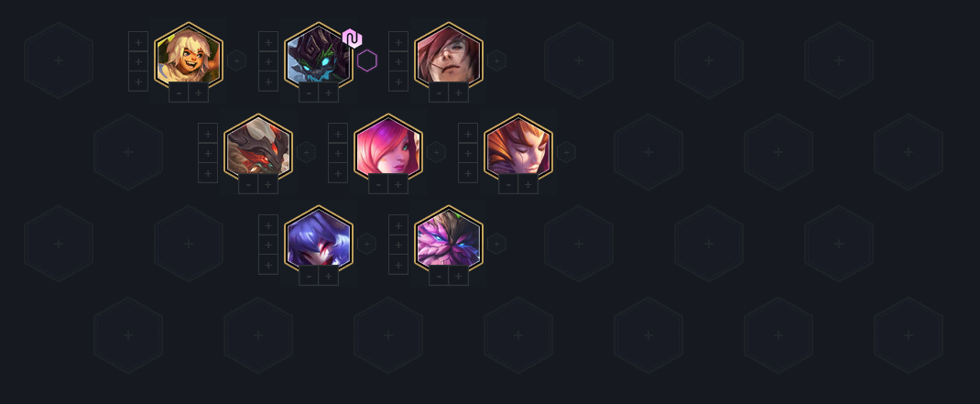
Task: Select the red horned monster champion portrait
Action: pos(258,147)
